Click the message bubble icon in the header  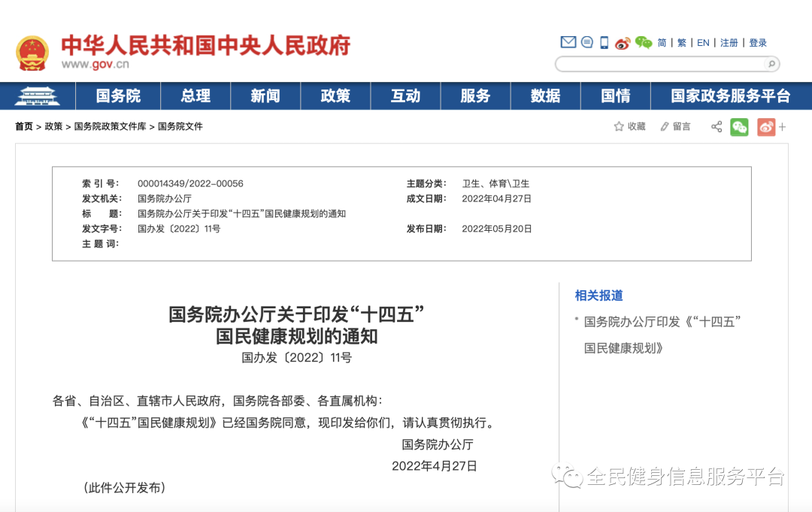pyautogui.click(x=587, y=42)
